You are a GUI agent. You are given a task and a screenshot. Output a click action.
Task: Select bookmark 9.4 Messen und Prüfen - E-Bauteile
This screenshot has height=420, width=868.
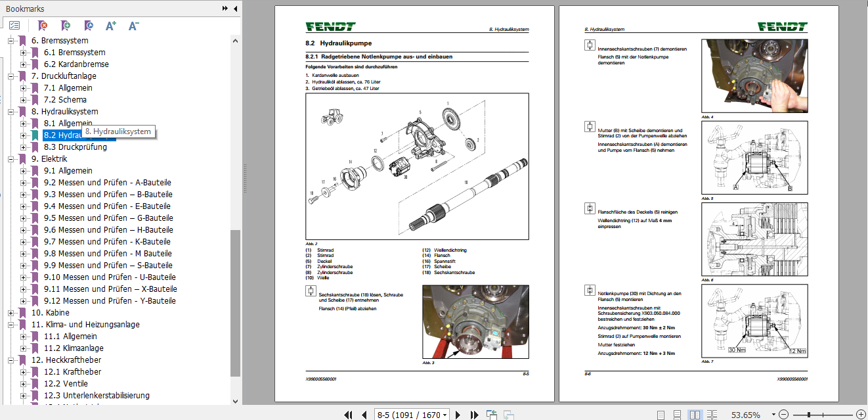click(x=108, y=206)
